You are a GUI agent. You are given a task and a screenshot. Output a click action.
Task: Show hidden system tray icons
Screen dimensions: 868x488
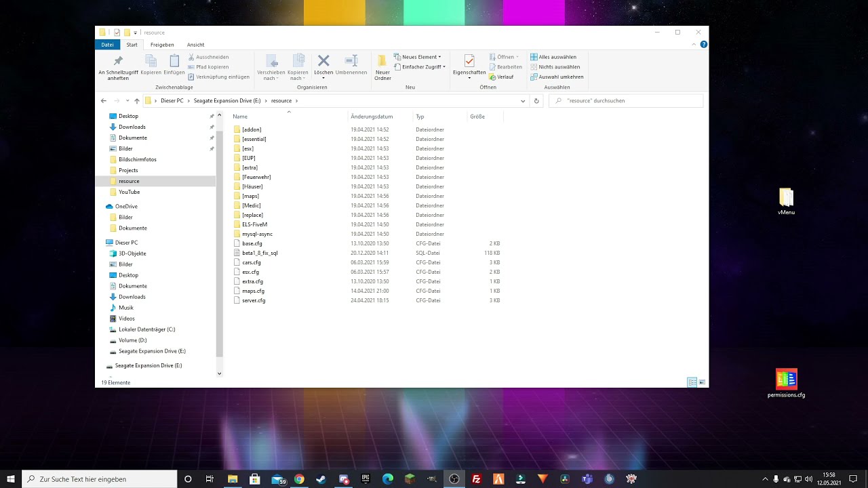pyautogui.click(x=765, y=479)
